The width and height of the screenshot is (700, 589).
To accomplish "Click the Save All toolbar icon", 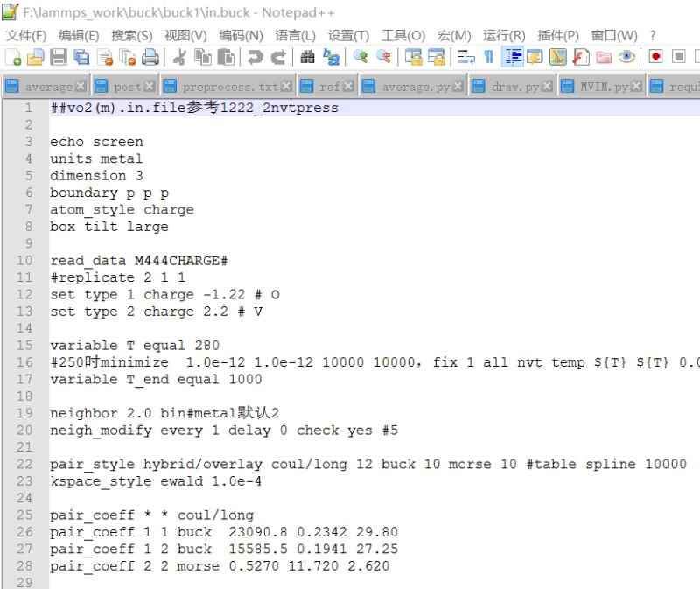I will coord(81,58).
